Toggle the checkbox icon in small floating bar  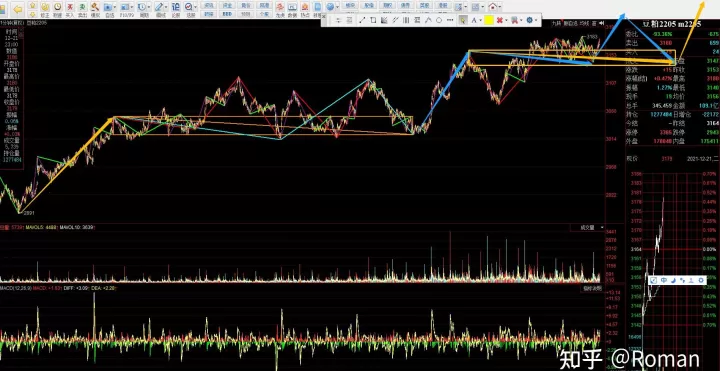click(x=654, y=280)
